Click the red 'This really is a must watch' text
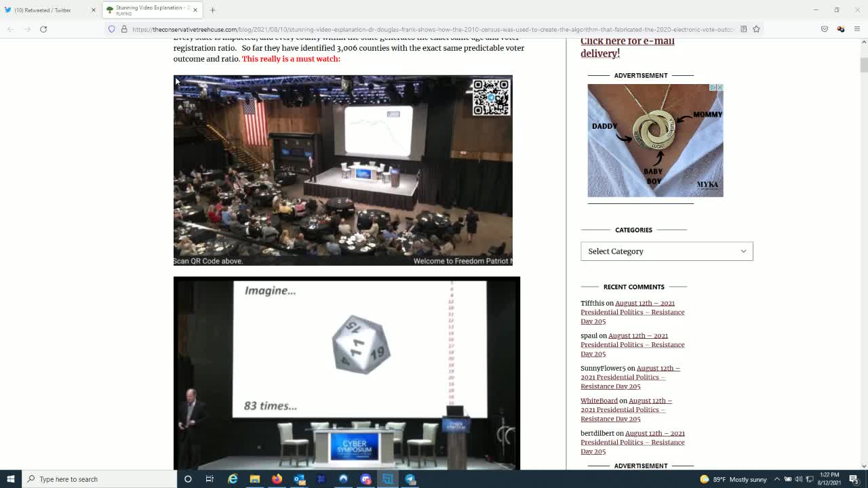Viewport: 868px width, 488px height. (291, 59)
